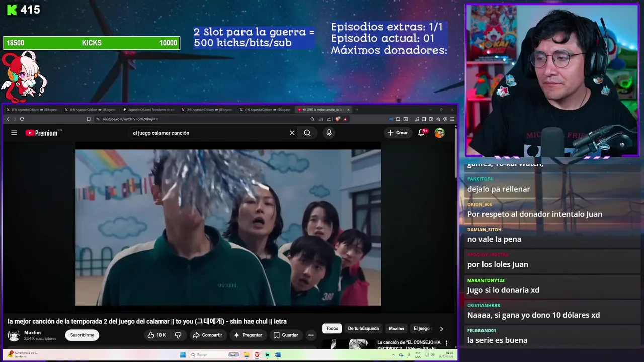Open the Brave wallet icon
Viewport: 644px width, 362px height.
431,119
